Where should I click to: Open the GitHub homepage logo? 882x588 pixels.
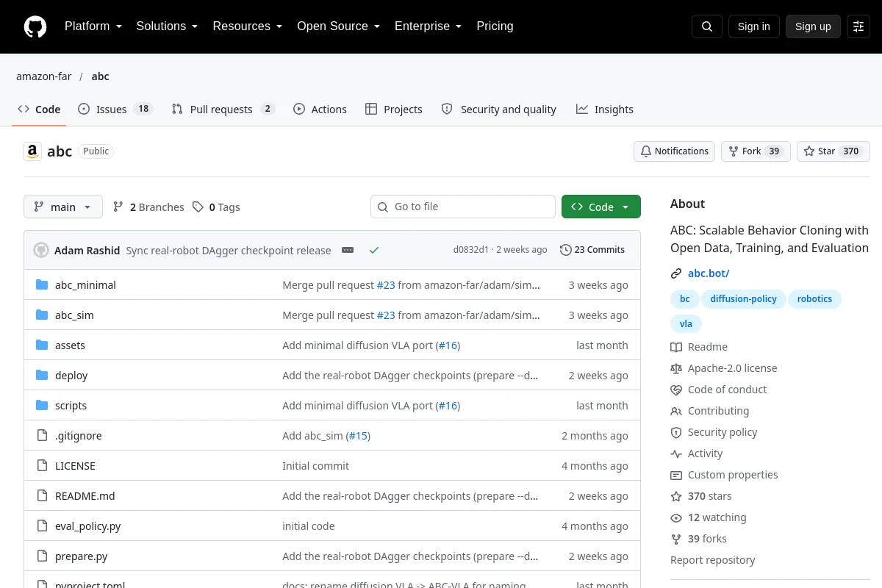(35, 26)
